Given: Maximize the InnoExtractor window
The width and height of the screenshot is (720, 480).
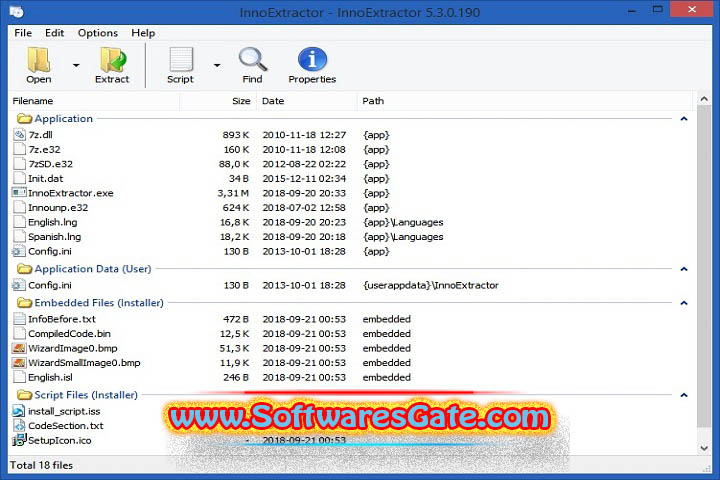Looking at the screenshot, I should (x=658, y=10).
